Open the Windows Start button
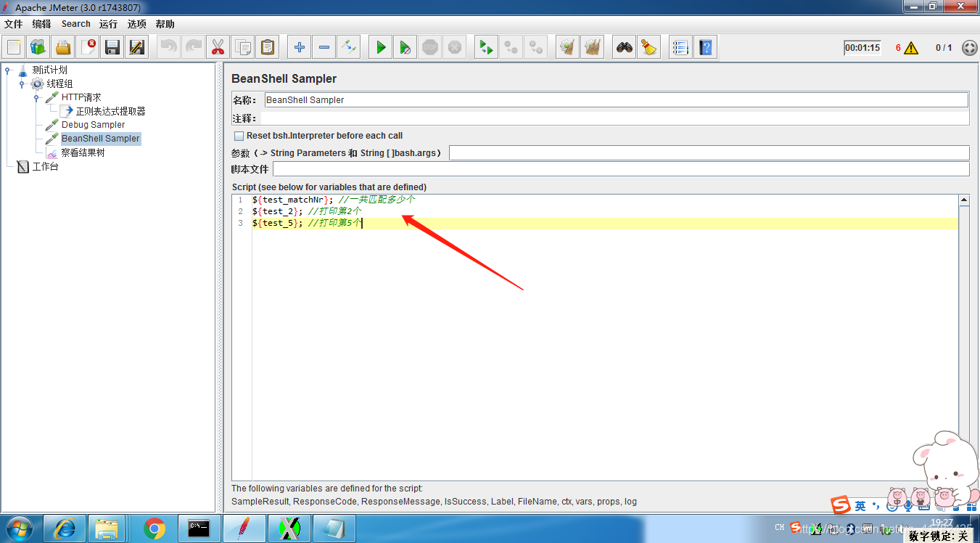The image size is (980, 543). click(x=20, y=528)
